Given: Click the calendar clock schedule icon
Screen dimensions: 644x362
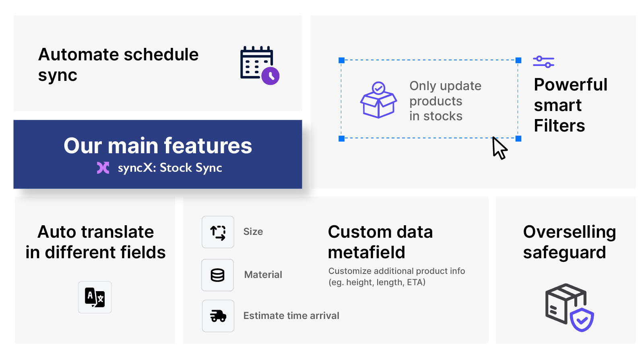Looking at the screenshot, I should [260, 65].
